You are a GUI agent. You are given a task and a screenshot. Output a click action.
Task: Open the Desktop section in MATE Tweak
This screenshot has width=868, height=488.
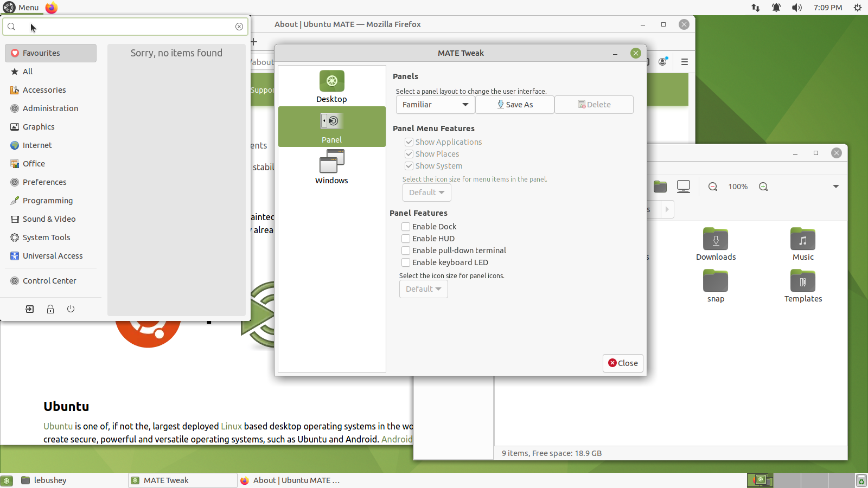pyautogui.click(x=331, y=86)
